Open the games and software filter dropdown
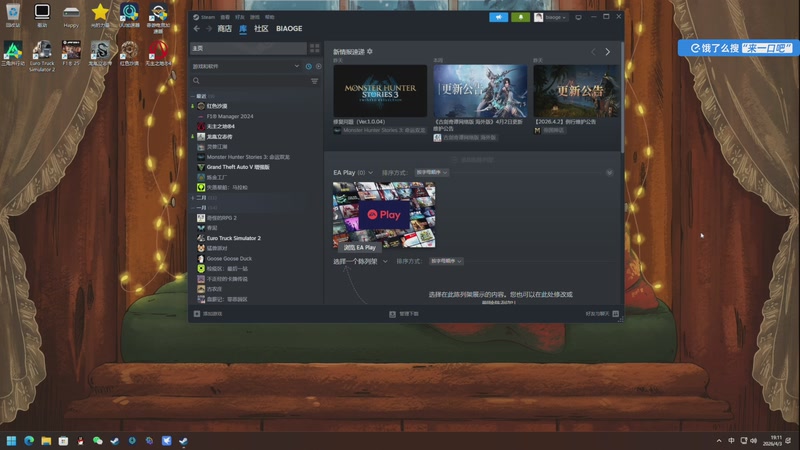This screenshot has width=800, height=450. pos(246,66)
